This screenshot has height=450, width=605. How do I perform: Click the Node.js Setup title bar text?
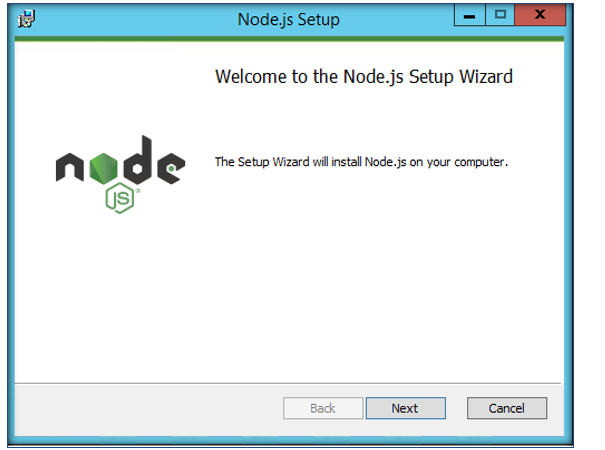tap(289, 19)
